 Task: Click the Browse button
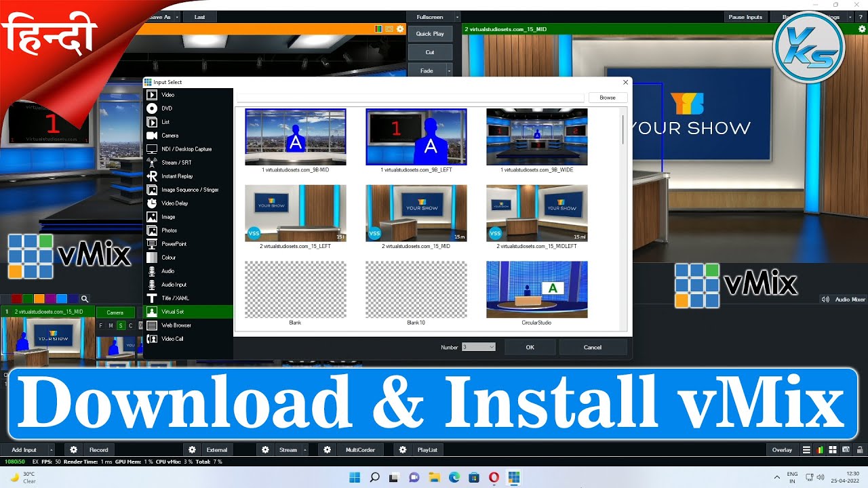(x=608, y=98)
